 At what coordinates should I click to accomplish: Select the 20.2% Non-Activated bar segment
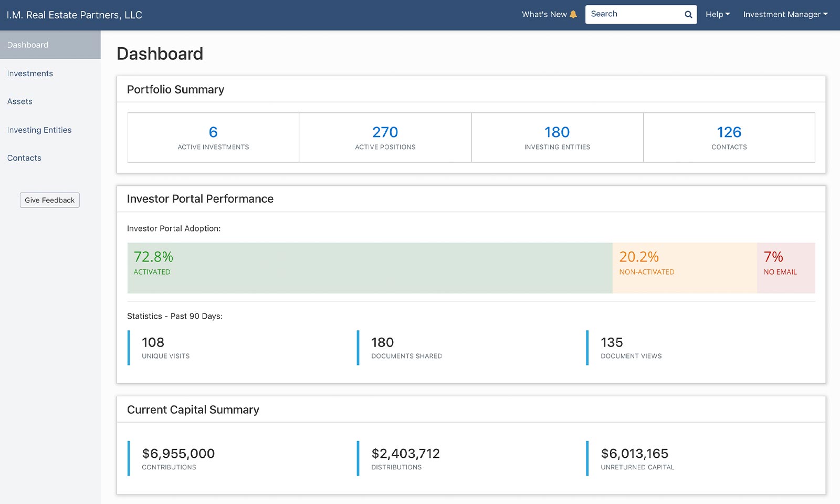[x=685, y=268]
